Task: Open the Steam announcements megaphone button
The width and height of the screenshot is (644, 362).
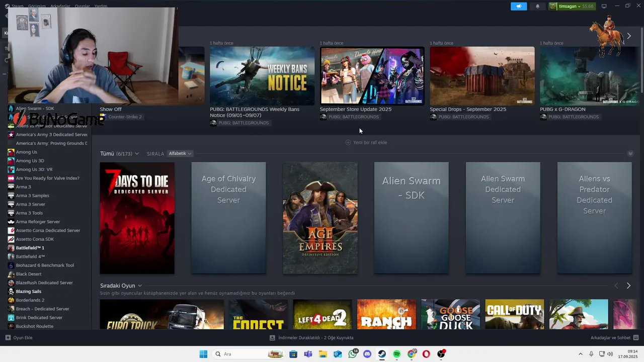Action: (x=519, y=7)
